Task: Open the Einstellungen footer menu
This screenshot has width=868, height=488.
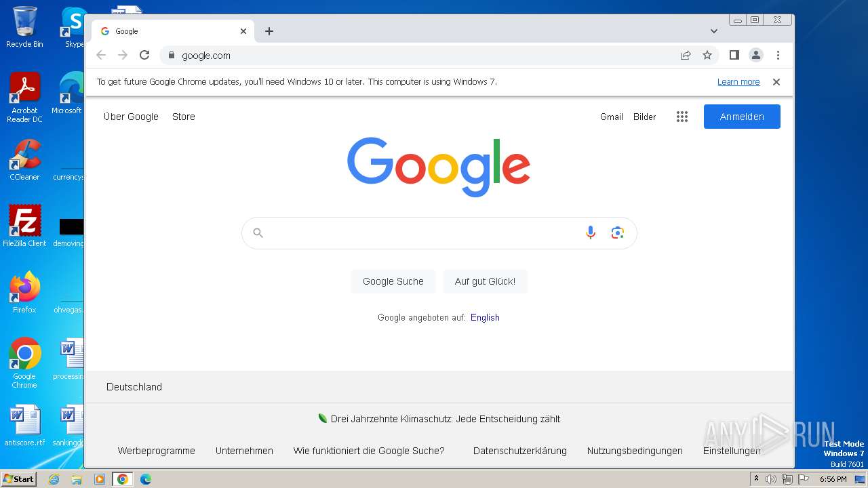Action: pos(732,451)
